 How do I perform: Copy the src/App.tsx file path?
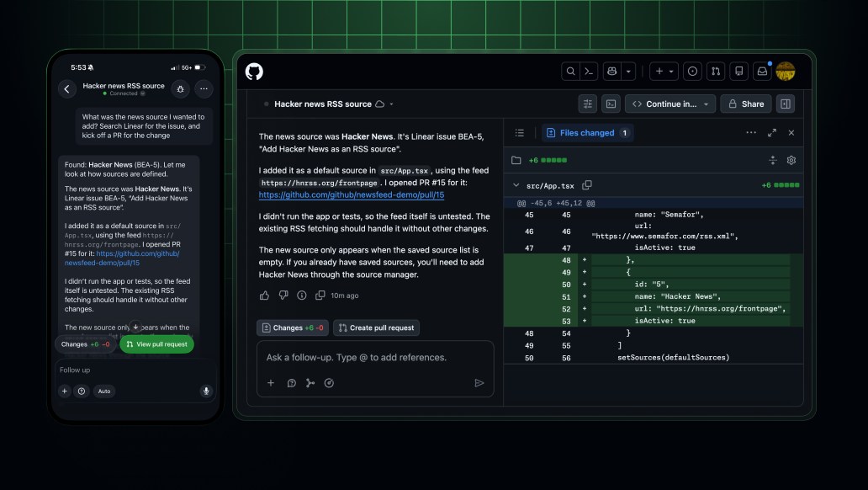(x=587, y=185)
